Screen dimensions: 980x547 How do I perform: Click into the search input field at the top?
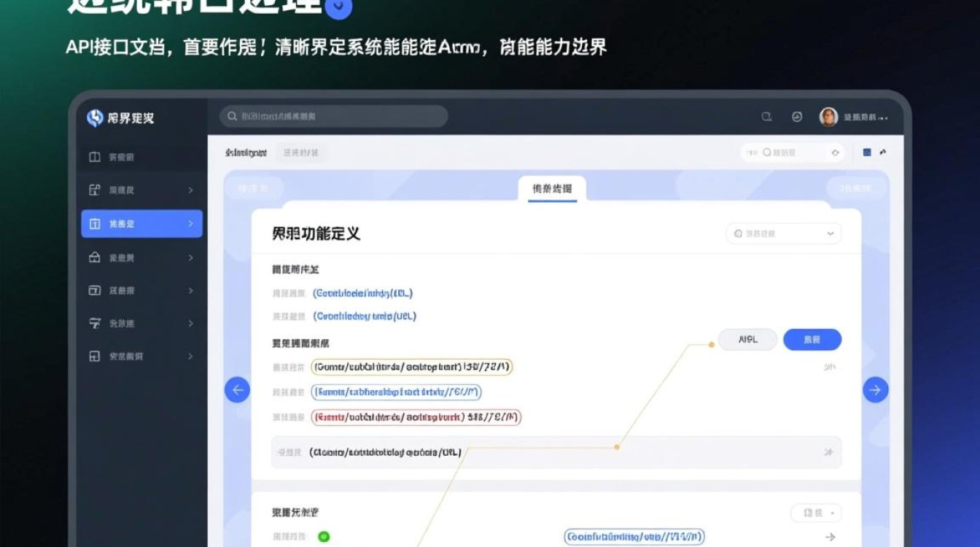coord(332,116)
